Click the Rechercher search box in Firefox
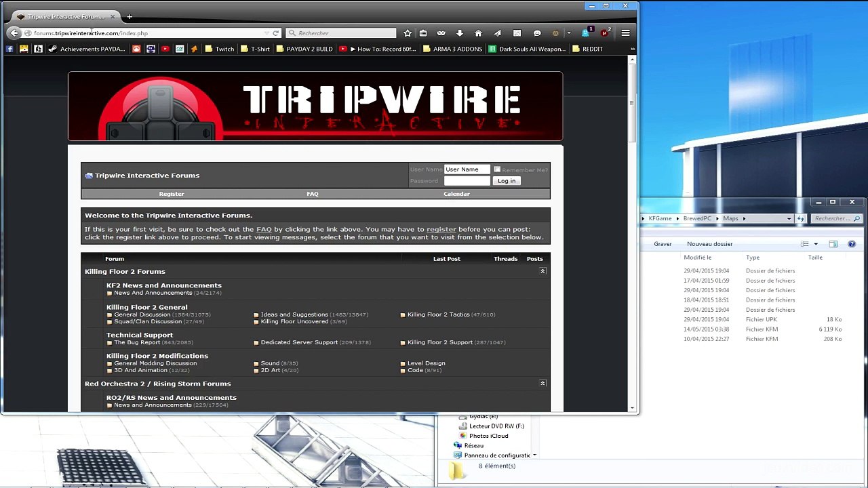868x488 pixels. coord(341,33)
